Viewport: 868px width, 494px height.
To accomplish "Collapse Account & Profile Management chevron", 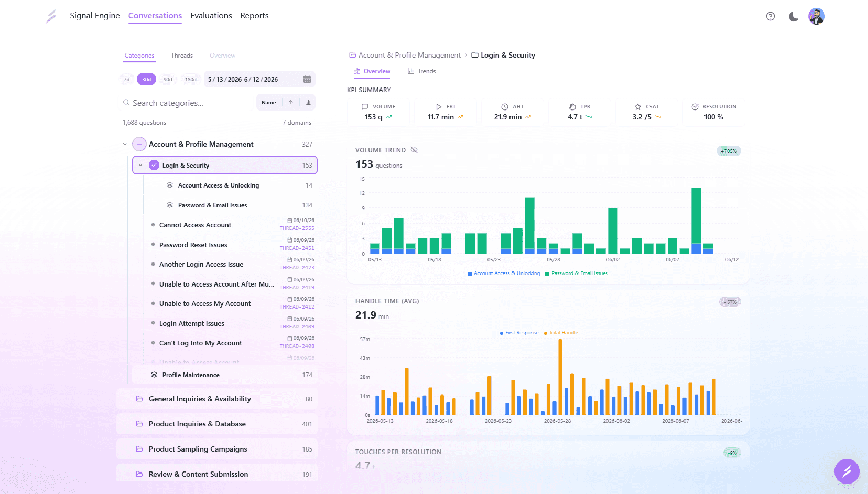I will pos(125,144).
